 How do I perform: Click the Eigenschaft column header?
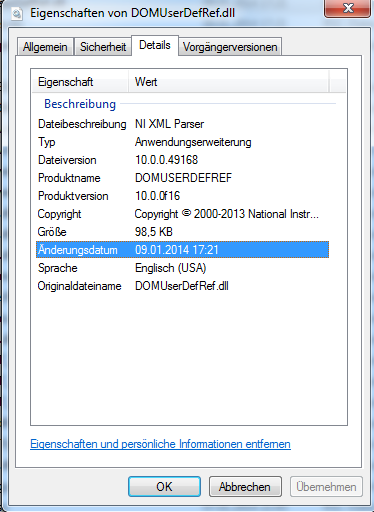(80, 82)
